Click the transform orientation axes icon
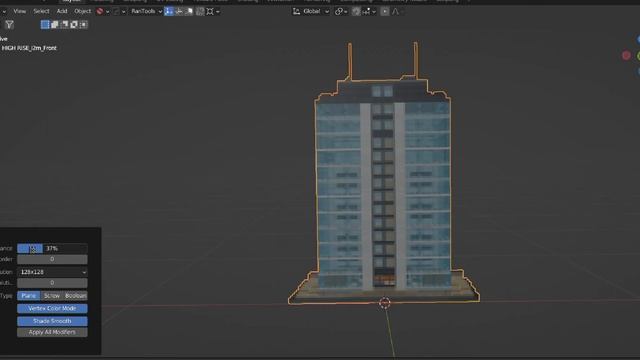The image size is (640, 360). point(297,11)
